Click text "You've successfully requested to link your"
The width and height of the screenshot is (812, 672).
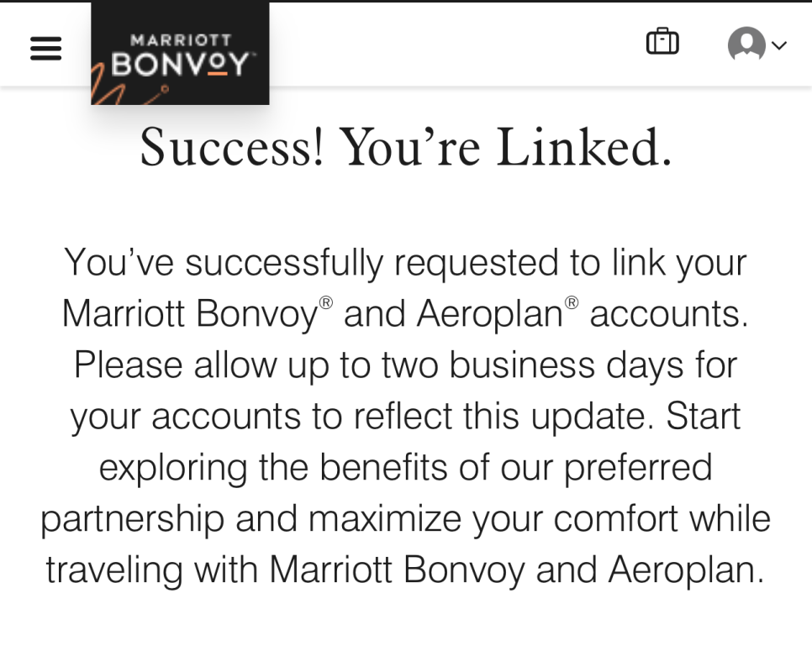pyautogui.click(x=405, y=265)
